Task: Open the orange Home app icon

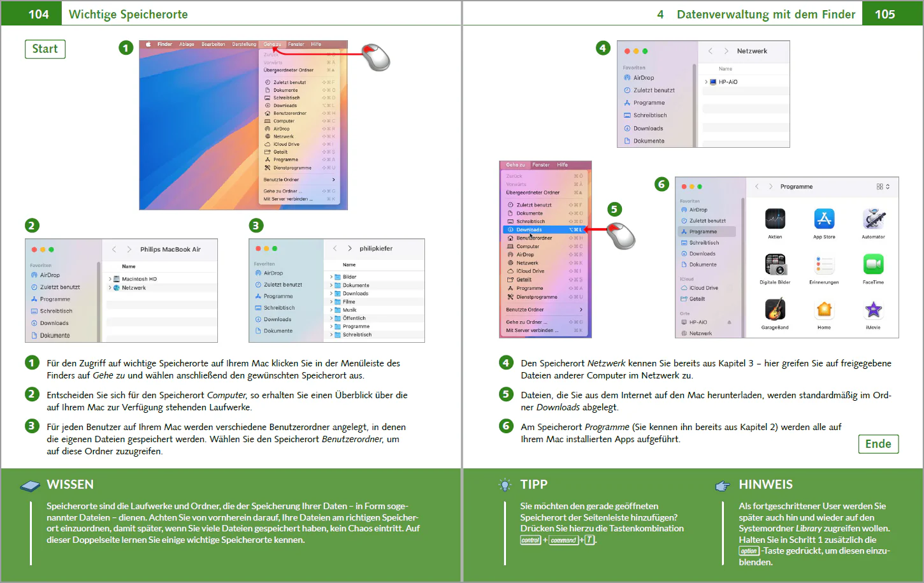Action: pos(824,310)
